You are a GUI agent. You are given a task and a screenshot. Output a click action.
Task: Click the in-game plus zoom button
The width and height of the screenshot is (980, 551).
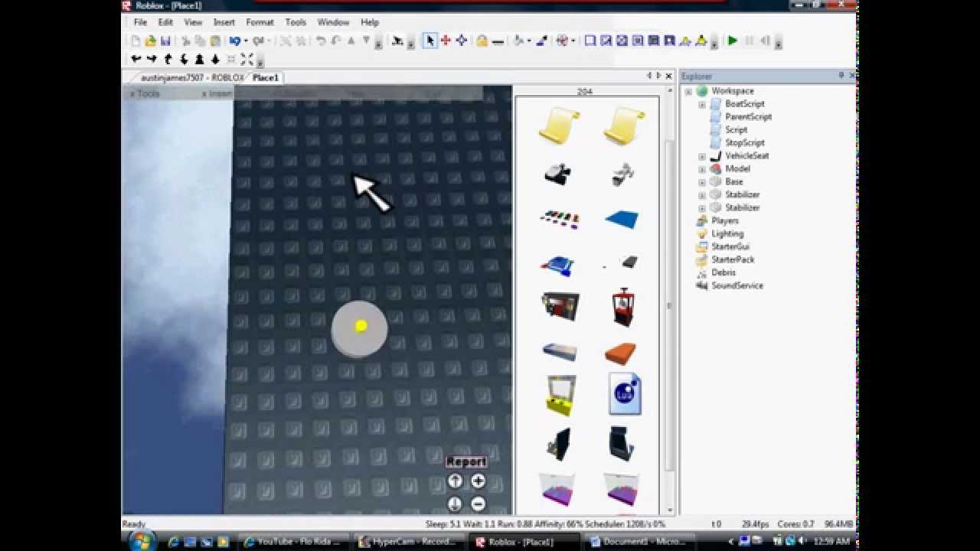[x=478, y=481]
